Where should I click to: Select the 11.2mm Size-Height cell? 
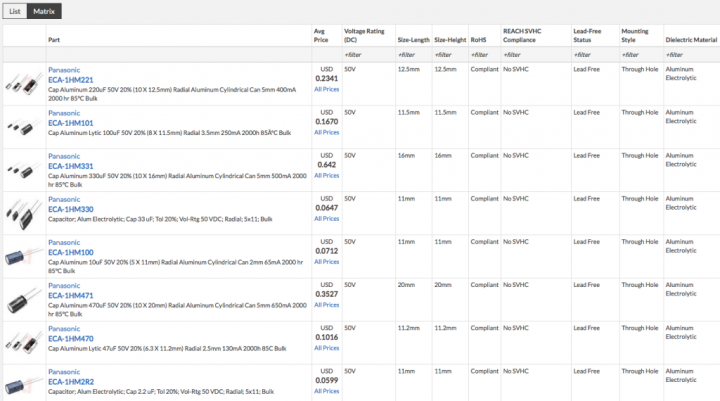point(445,328)
